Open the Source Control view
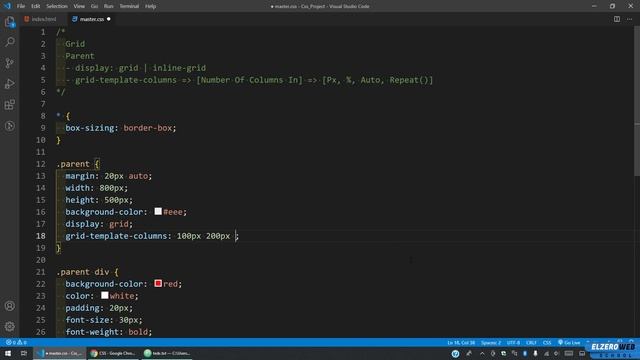 [x=10, y=63]
